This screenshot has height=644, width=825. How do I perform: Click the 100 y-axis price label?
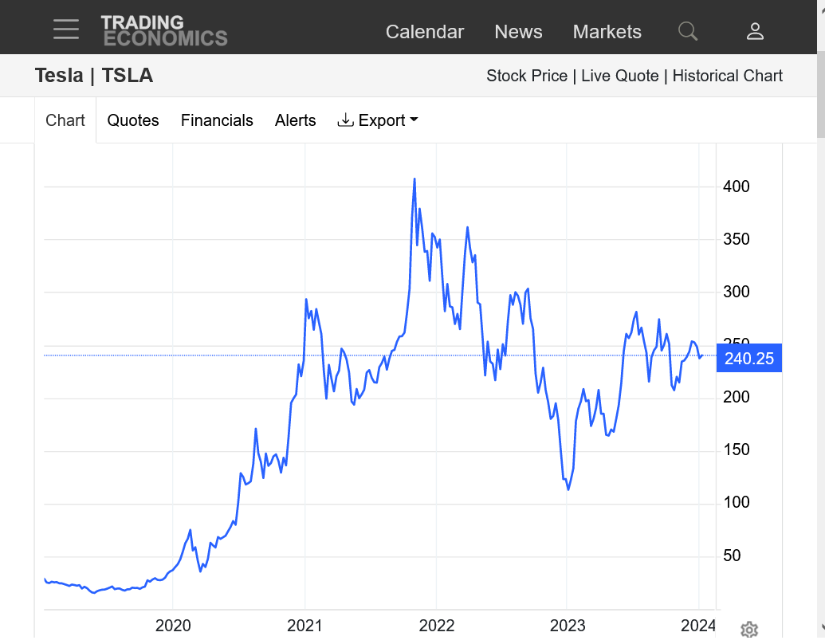(737, 502)
